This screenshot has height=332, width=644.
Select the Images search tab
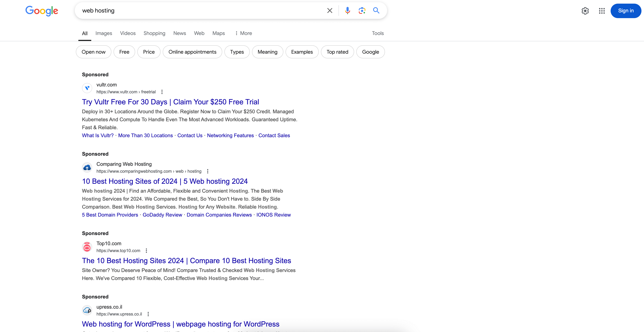pos(103,33)
